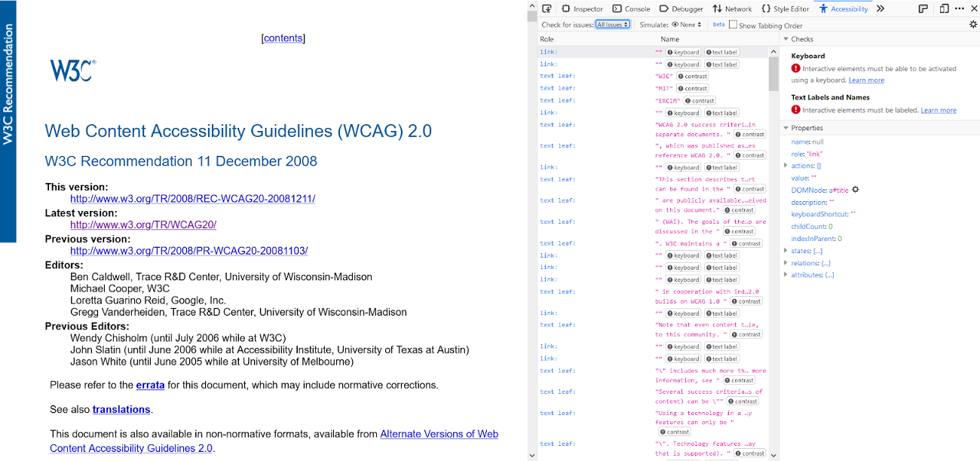
Task: Open Learn more link under Text Labels check
Action: tap(939, 110)
